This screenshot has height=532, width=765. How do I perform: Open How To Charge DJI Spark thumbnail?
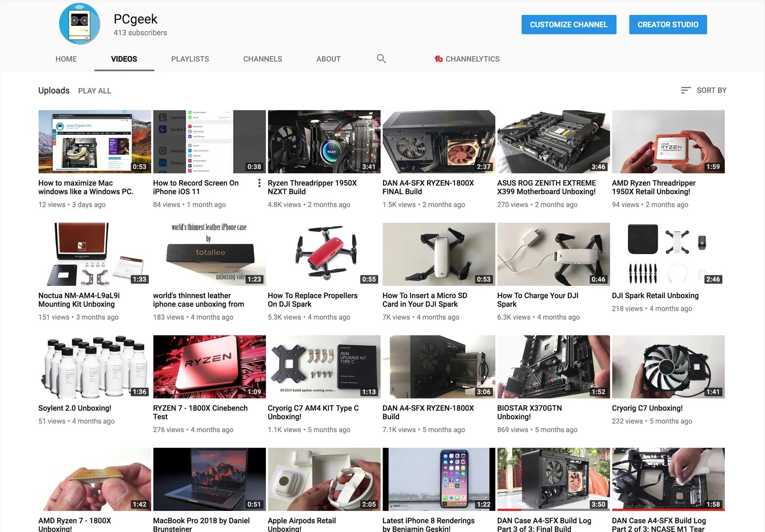click(x=554, y=254)
